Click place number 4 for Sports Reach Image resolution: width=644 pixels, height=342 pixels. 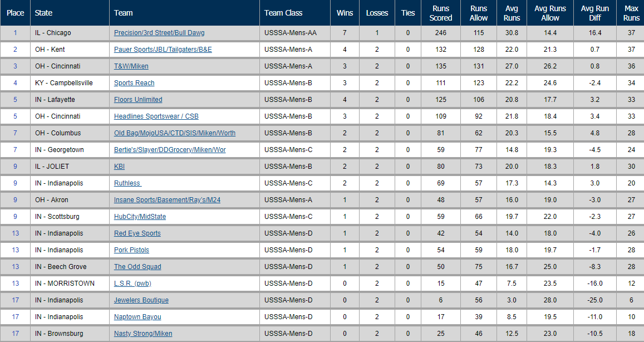[15, 83]
